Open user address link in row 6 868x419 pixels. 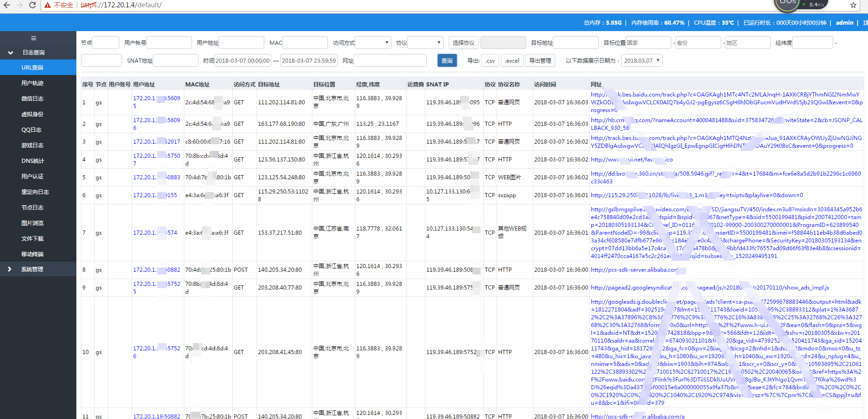(155, 195)
